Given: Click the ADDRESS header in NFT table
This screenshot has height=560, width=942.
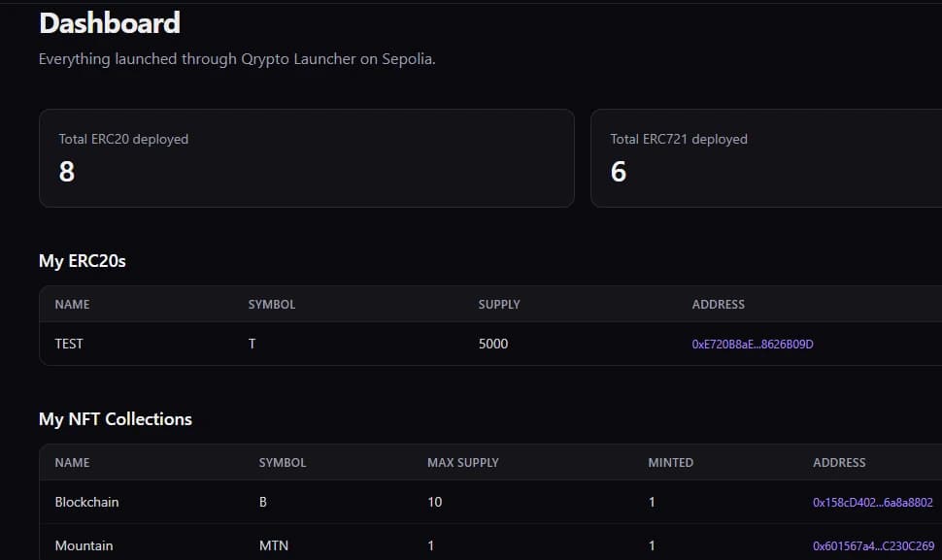Looking at the screenshot, I should pos(839,463).
